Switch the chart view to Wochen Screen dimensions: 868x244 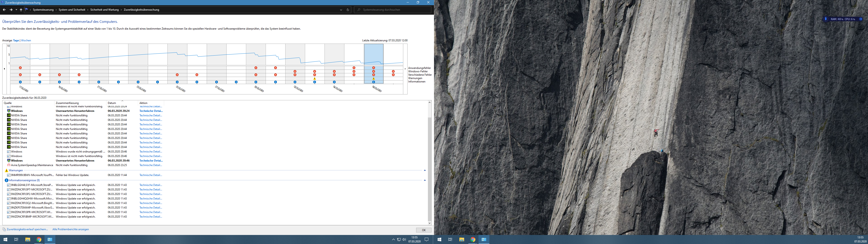pyautogui.click(x=26, y=40)
